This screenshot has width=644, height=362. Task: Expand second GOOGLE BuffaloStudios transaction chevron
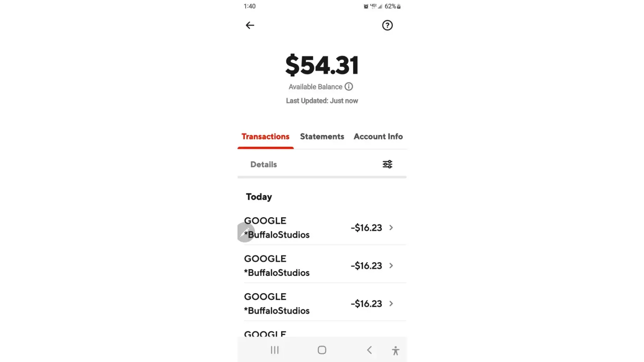[391, 266]
